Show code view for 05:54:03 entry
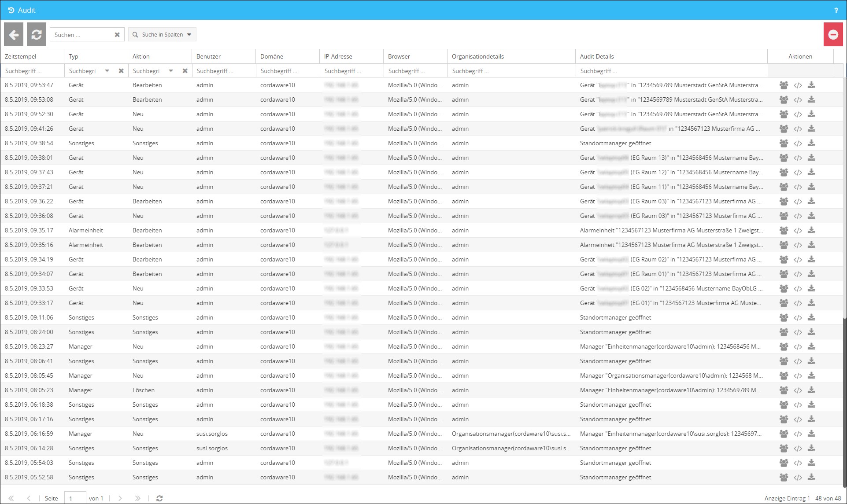The height and width of the screenshot is (504, 847). coord(798,463)
